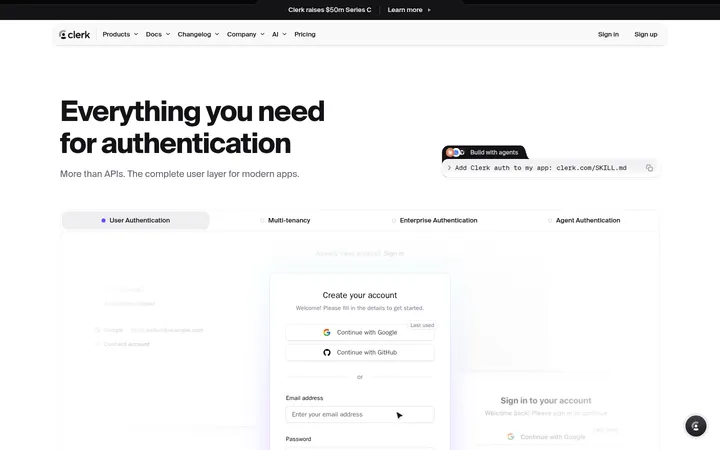
Task: Click the Clerk logo in navbar
Action: tap(74, 34)
